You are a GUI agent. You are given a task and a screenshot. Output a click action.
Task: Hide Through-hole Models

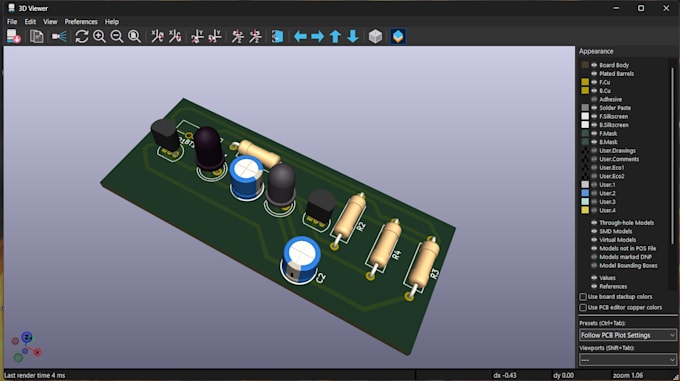(594, 223)
